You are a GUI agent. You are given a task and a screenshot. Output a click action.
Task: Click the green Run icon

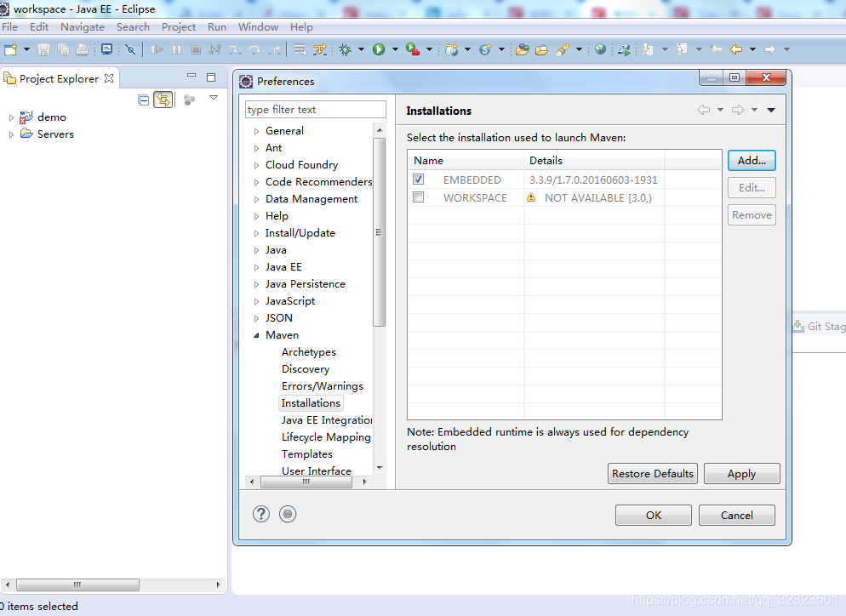pos(379,49)
